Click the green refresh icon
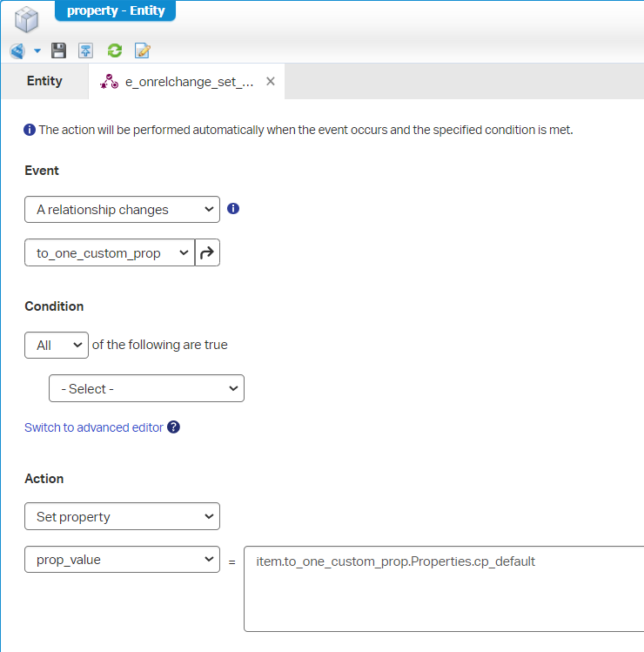This screenshot has width=644, height=652. pos(114,50)
